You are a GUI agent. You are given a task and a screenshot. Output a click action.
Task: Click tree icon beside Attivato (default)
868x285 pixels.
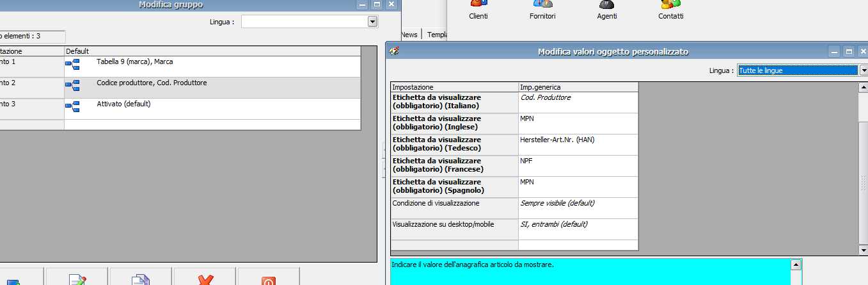72,106
